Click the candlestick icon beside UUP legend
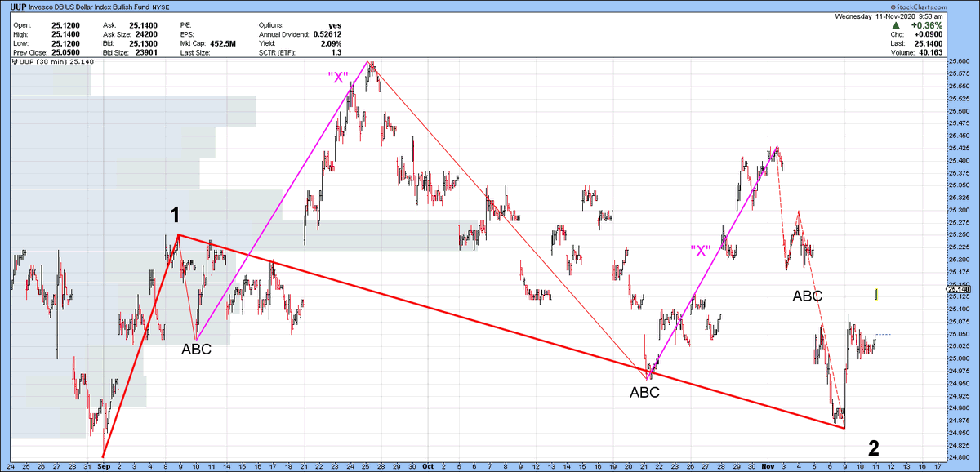This screenshot has height=472, width=980. (x=15, y=61)
